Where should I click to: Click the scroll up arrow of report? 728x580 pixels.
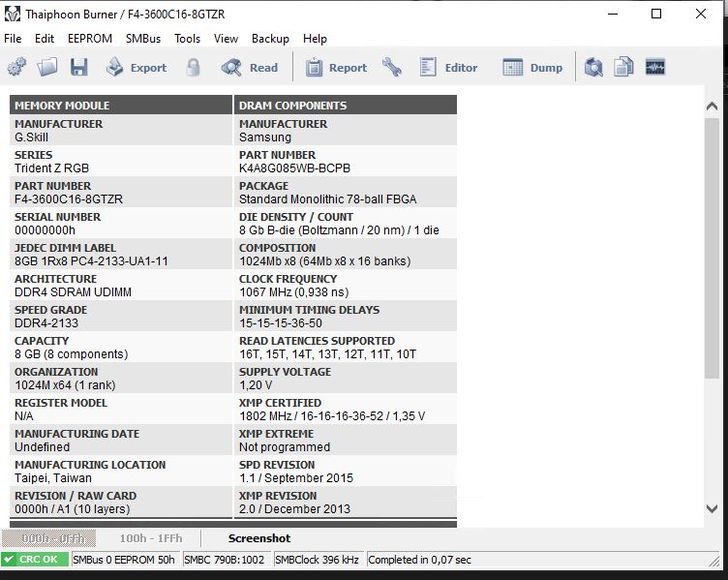tap(712, 107)
